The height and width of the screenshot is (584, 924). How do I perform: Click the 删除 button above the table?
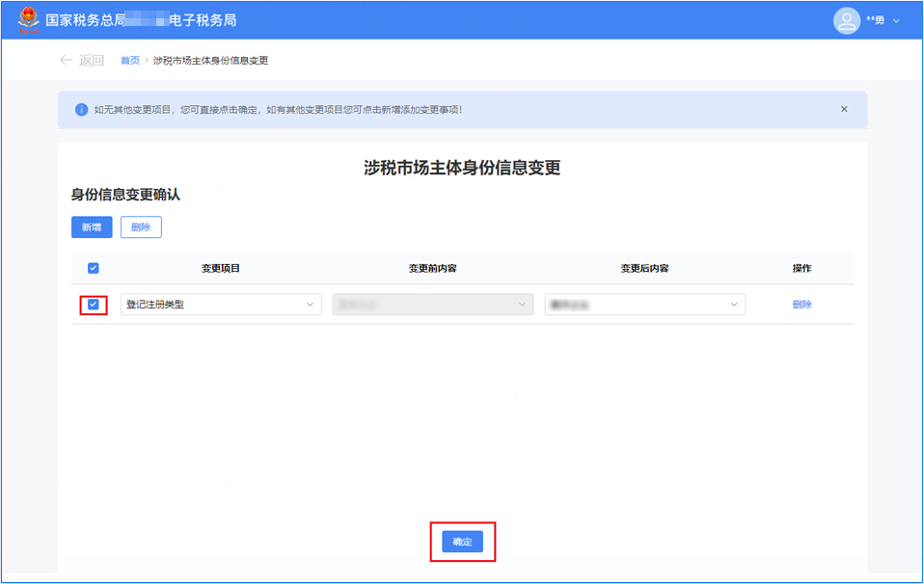pos(141,226)
